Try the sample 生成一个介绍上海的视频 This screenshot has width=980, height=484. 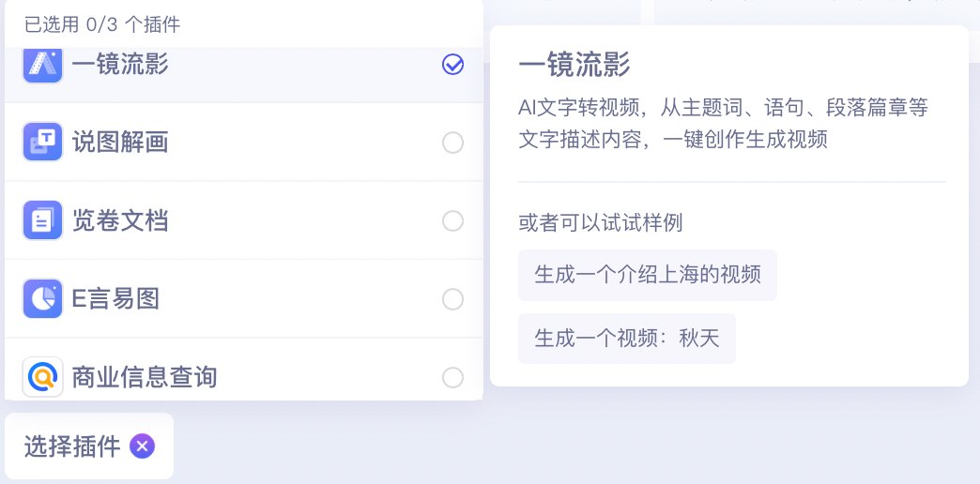click(x=647, y=275)
